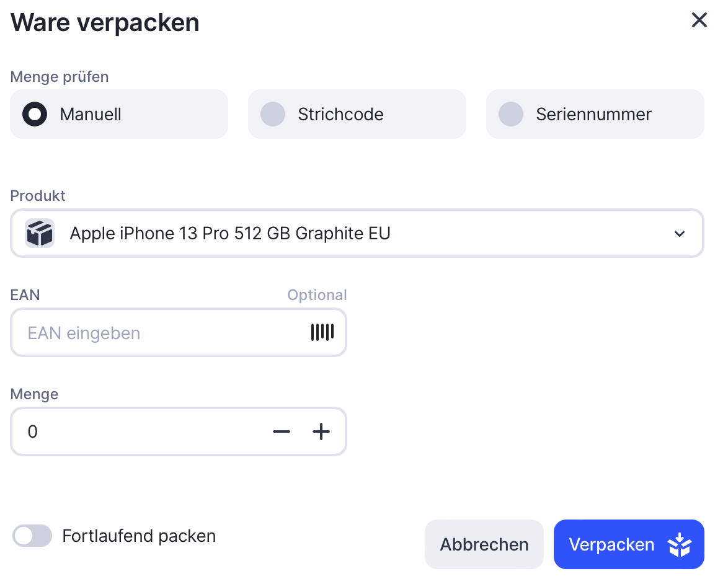Screen dimensions: 728x584
Task: Open the Produkt selection dropdown
Action: click(x=357, y=234)
